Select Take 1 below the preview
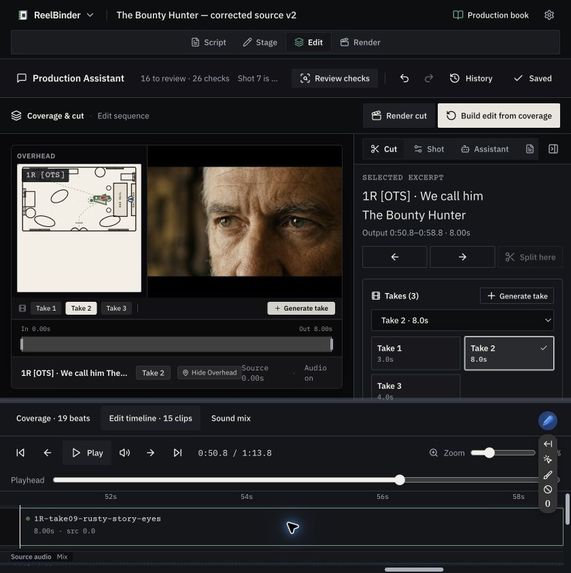Viewport: 571px width, 573px height. [x=46, y=308]
